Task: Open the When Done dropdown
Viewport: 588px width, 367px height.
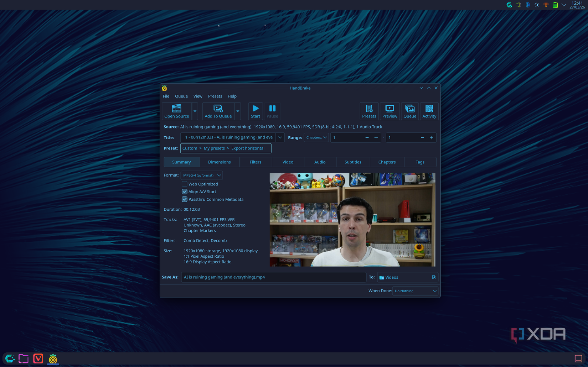Action: 415,291
